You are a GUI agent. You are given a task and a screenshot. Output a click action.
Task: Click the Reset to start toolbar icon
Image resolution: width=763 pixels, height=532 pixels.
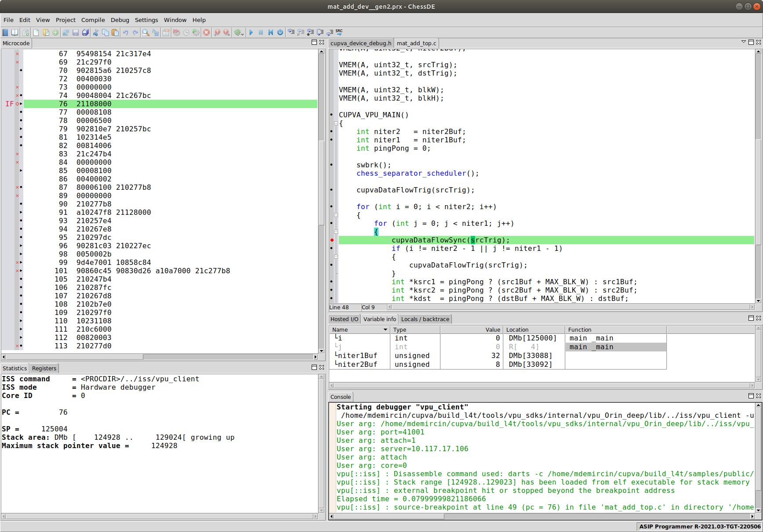coord(270,33)
